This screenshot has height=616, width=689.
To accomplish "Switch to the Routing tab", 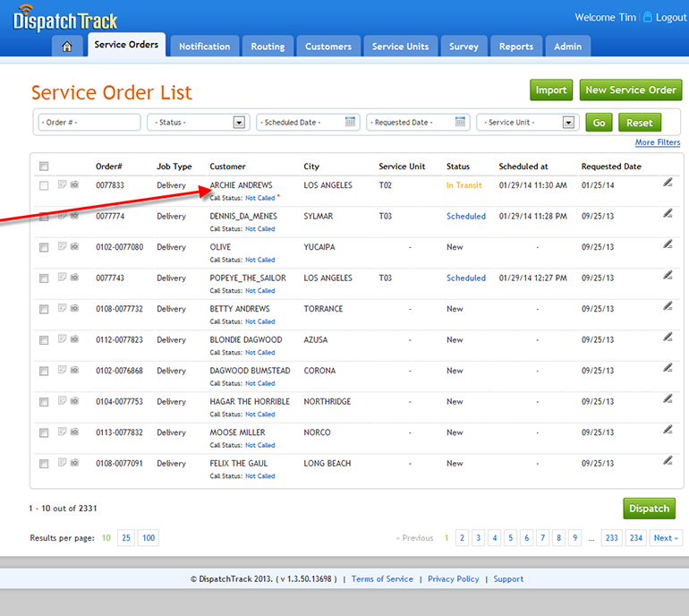I will [x=268, y=47].
